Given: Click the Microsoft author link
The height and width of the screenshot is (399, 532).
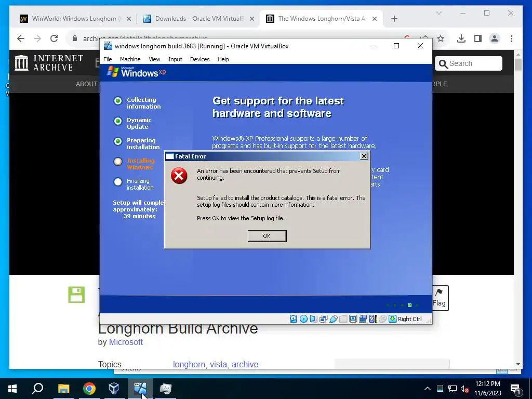Looking at the screenshot, I should [126, 342].
